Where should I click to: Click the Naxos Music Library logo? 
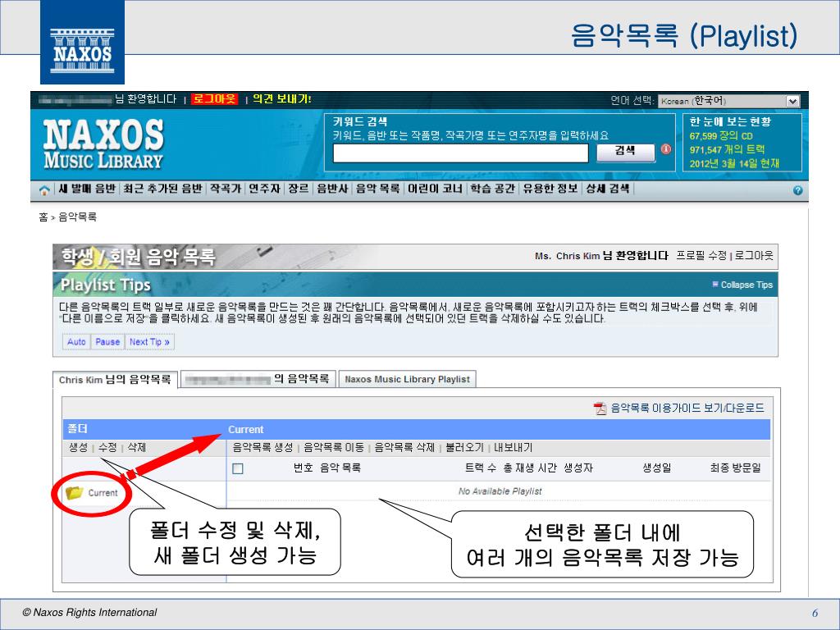103,143
